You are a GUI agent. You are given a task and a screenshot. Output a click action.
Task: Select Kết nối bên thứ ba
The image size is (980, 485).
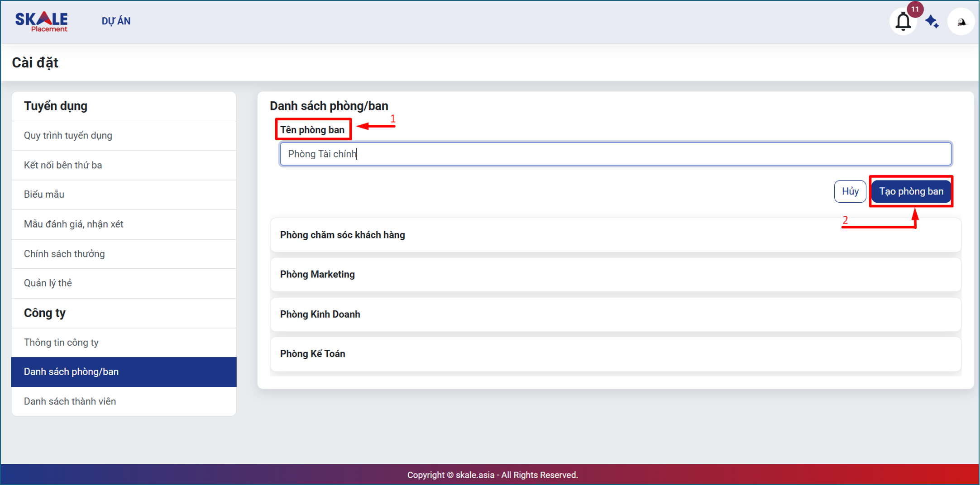point(63,165)
